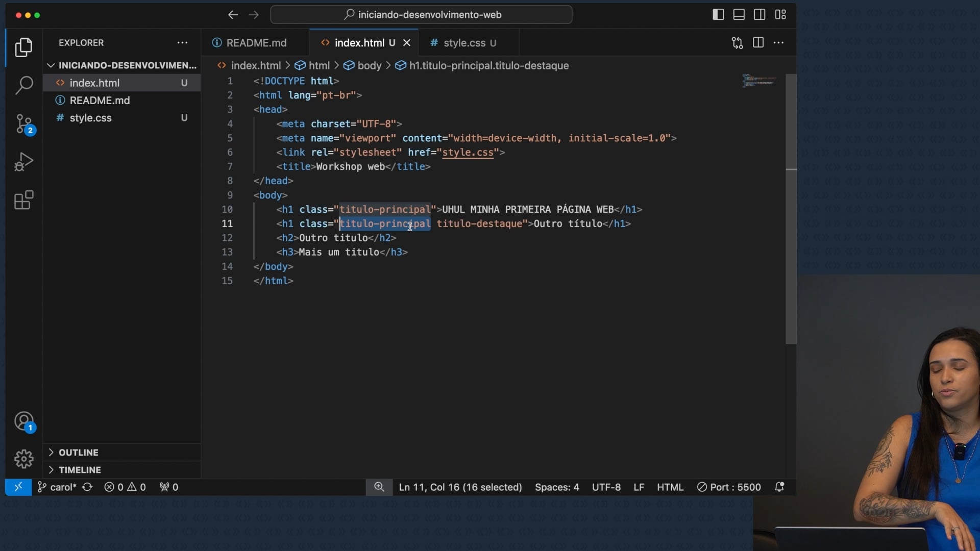Toggle the secondary side bar

759,15
